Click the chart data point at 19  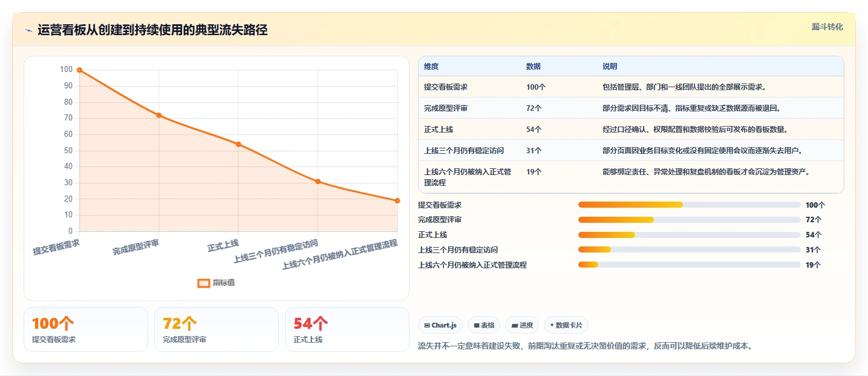397,200
